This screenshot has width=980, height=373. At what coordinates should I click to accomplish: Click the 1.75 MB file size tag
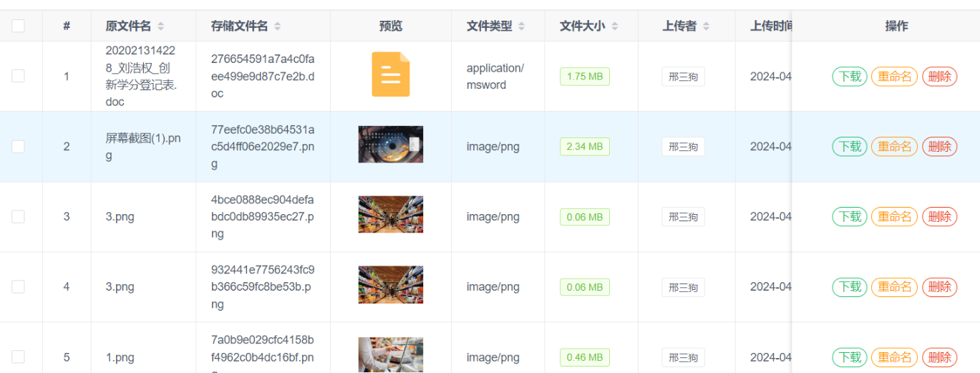pyautogui.click(x=584, y=77)
